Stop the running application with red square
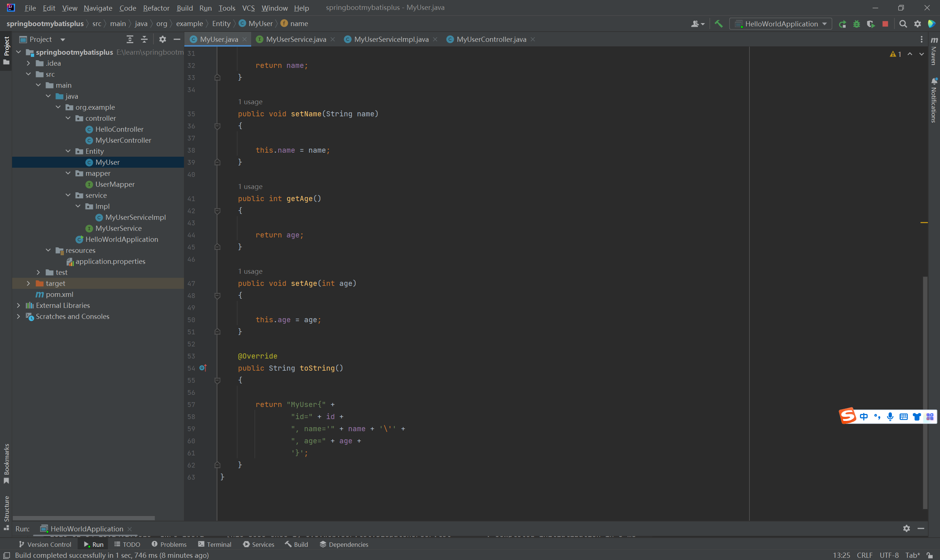Viewport: 940px width, 560px height. pos(885,24)
